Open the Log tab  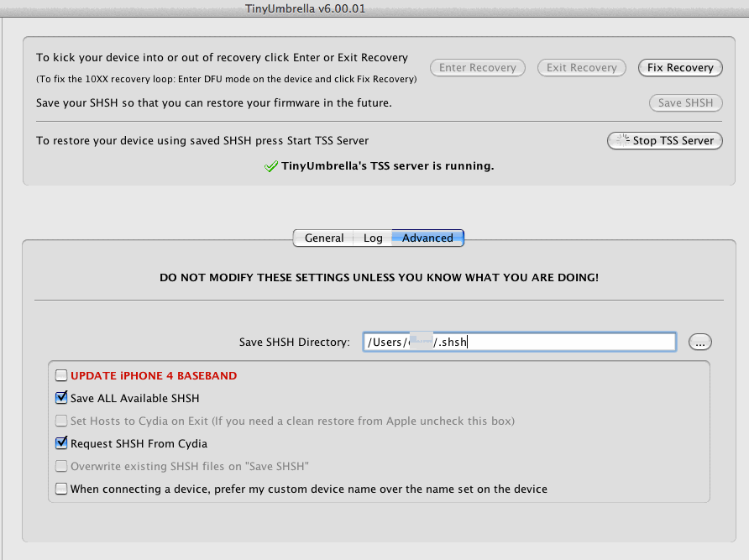(x=373, y=238)
